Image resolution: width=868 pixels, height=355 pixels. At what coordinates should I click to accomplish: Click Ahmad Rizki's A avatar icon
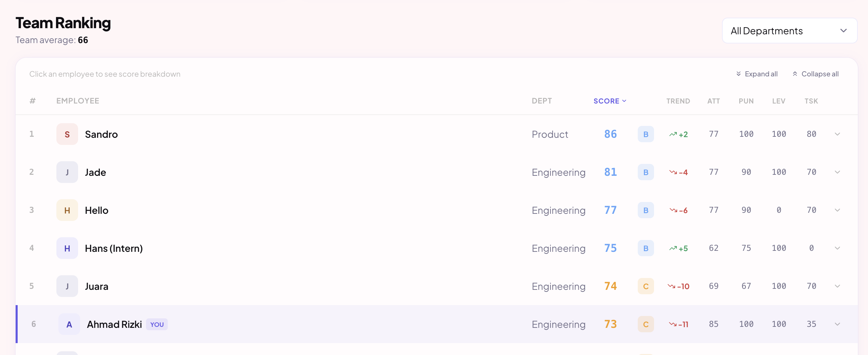pos(69,324)
